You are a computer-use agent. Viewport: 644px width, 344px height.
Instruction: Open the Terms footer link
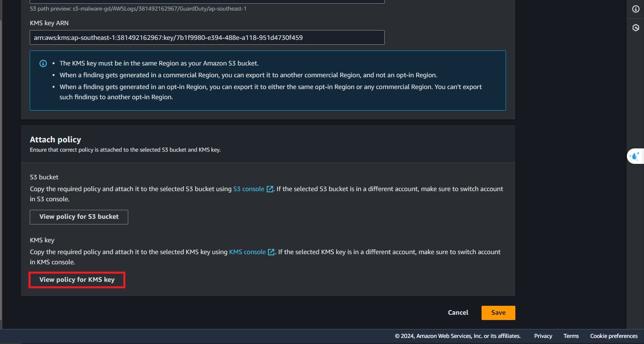(571, 336)
